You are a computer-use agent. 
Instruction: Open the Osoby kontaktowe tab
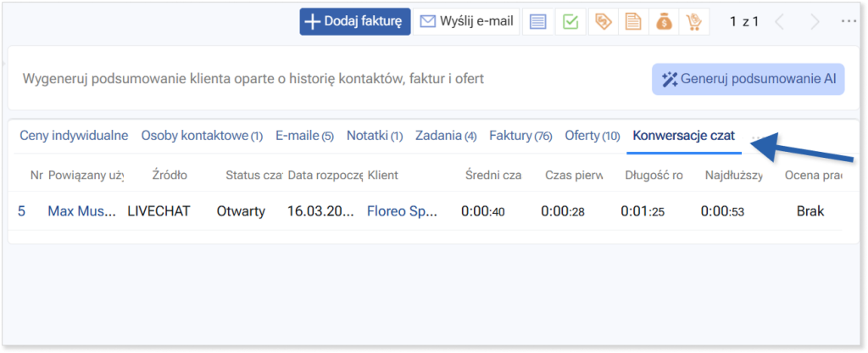click(202, 136)
